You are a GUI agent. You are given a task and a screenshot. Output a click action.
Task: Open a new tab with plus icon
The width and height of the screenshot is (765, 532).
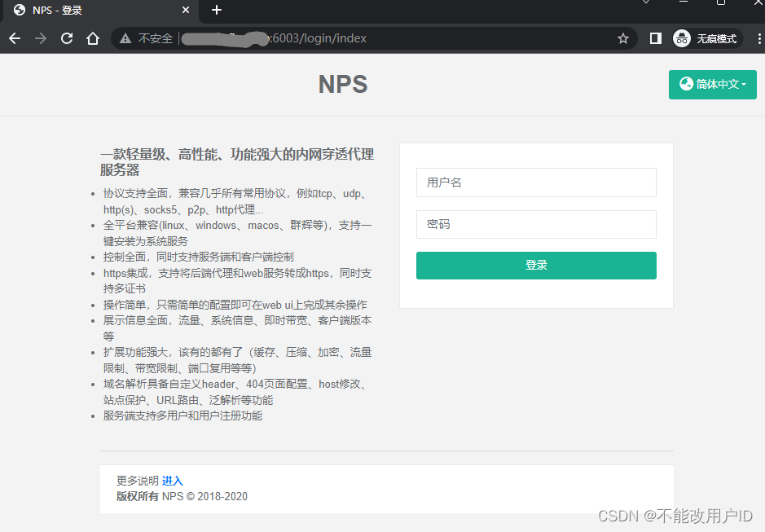point(217,10)
